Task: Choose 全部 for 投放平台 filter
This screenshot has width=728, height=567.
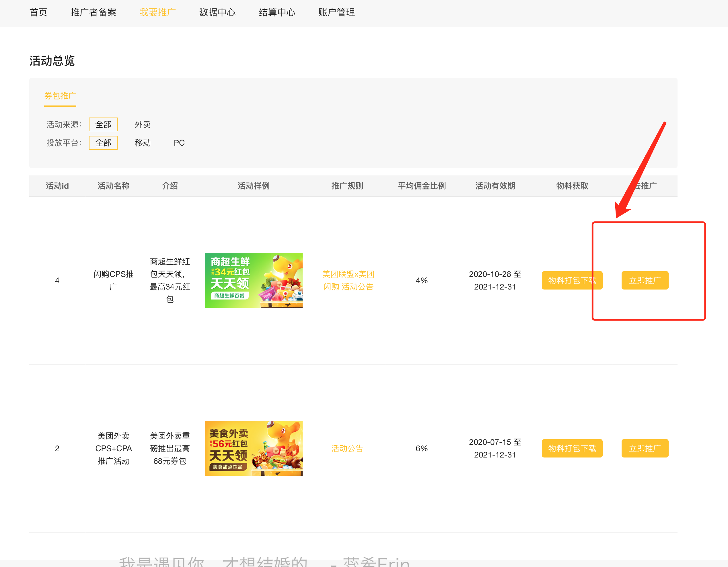Action: click(103, 143)
